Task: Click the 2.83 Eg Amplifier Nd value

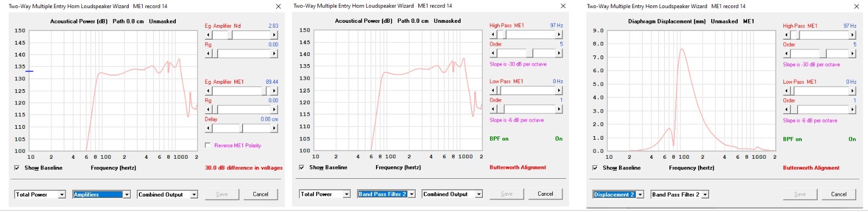Action: (x=273, y=26)
